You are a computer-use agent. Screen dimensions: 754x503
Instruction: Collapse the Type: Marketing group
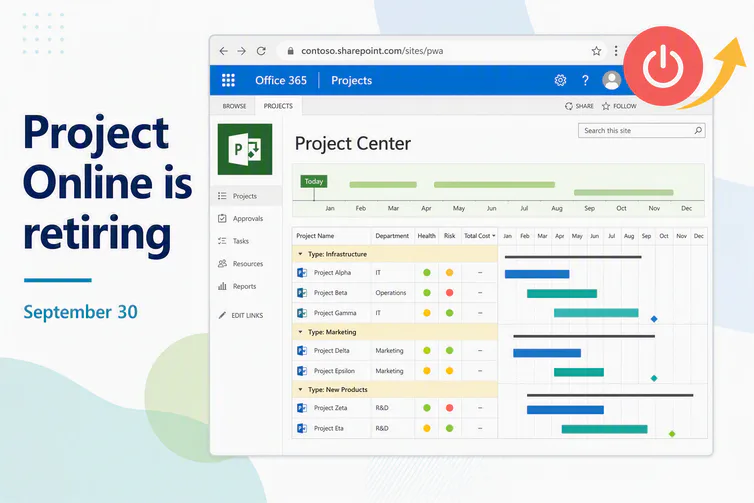pyautogui.click(x=301, y=332)
